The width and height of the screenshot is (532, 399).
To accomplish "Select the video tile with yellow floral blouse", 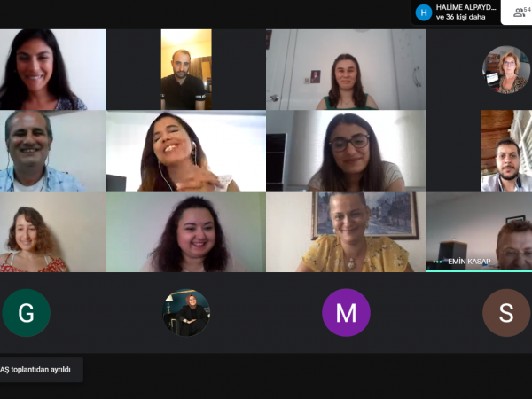I will point(346,231).
